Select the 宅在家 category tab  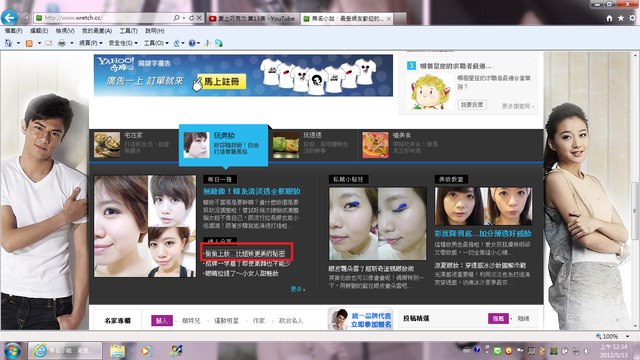[134, 145]
